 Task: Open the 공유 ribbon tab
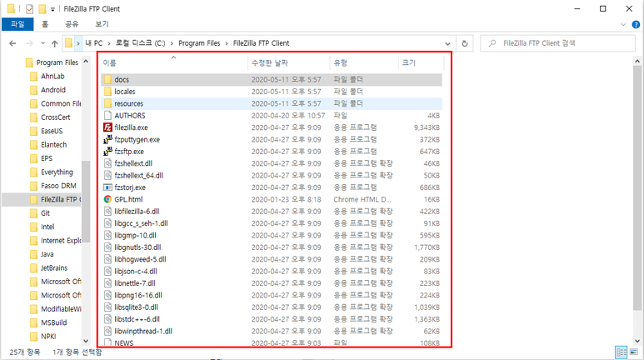tap(72, 24)
